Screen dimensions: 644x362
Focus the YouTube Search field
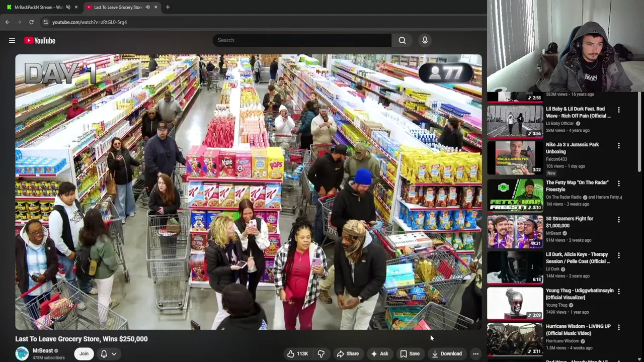pos(302,40)
